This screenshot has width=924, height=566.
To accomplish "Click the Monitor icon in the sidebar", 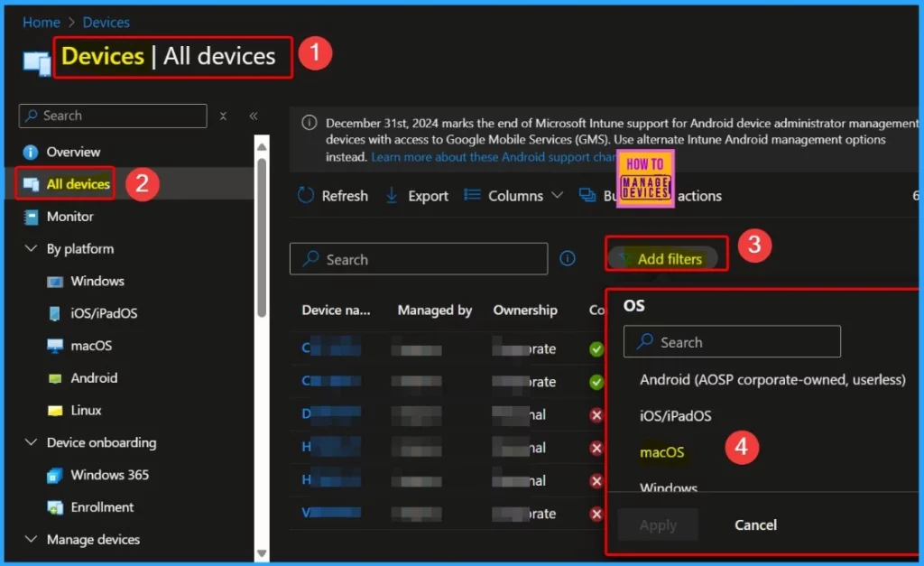I will (x=31, y=217).
